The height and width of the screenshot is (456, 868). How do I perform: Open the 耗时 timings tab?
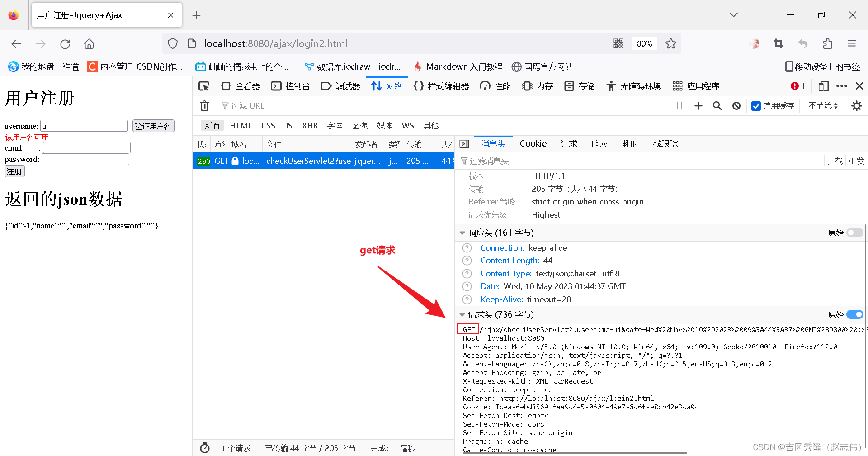click(x=630, y=144)
